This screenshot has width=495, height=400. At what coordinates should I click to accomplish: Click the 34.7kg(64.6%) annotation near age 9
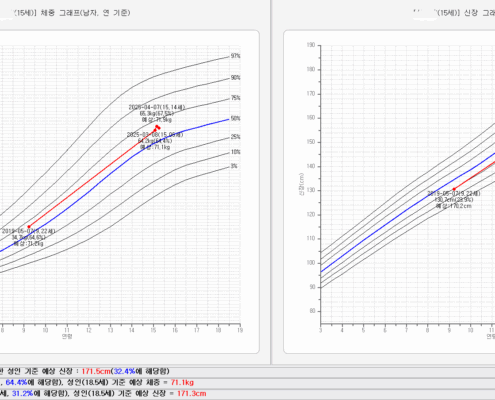(28, 237)
